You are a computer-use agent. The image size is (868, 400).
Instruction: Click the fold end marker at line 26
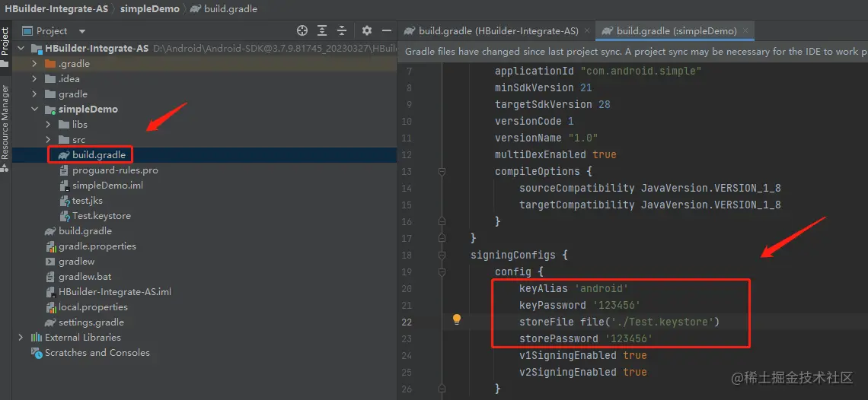click(x=442, y=389)
